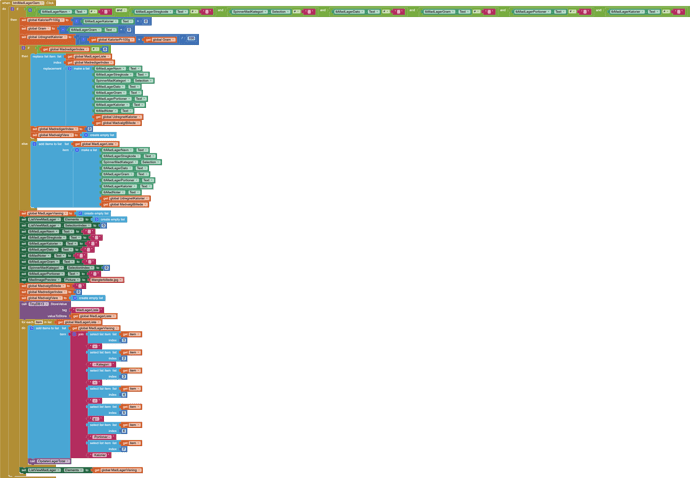Select get global Gram block in multiplication

point(159,40)
